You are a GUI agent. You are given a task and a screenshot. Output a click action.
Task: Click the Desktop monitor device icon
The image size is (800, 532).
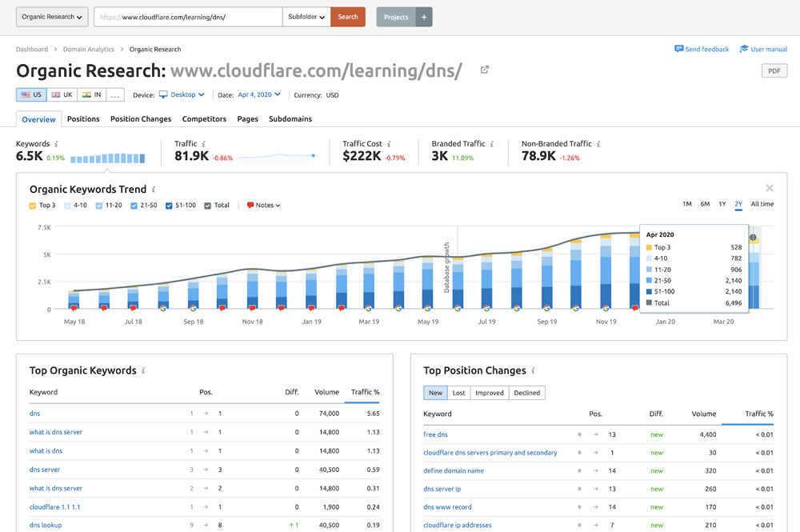[163, 94]
